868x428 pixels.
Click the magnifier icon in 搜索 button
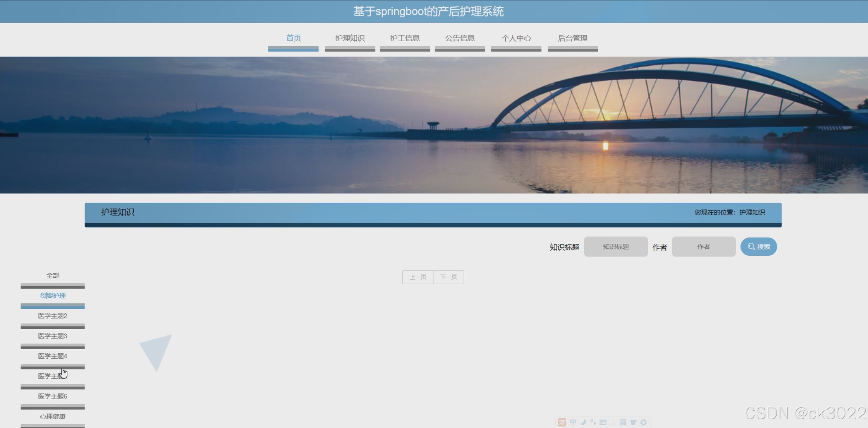tap(751, 247)
